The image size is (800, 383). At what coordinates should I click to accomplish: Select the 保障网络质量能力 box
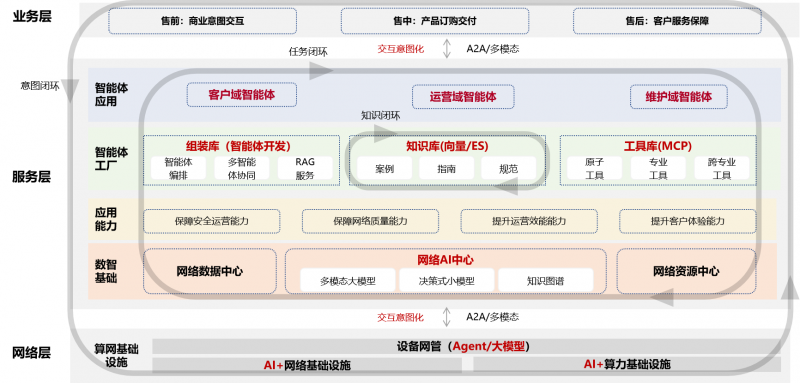[370, 221]
